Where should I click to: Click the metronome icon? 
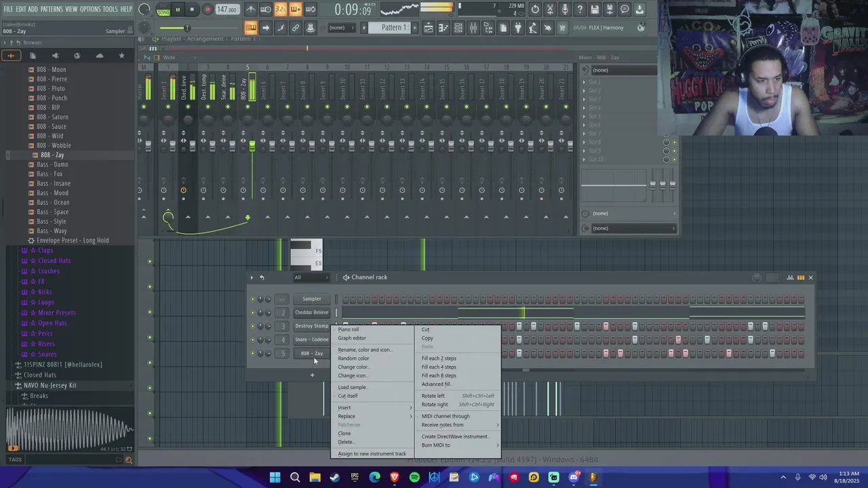[251, 9]
